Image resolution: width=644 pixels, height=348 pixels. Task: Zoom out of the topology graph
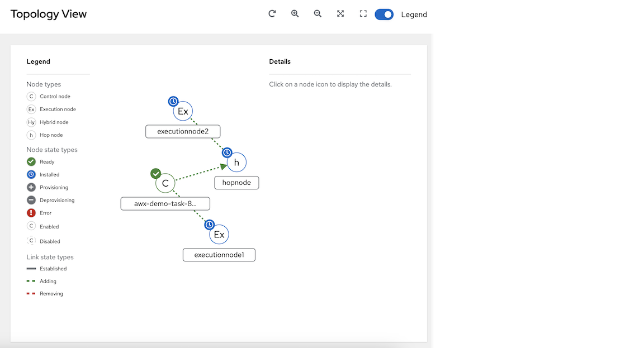[x=318, y=14]
